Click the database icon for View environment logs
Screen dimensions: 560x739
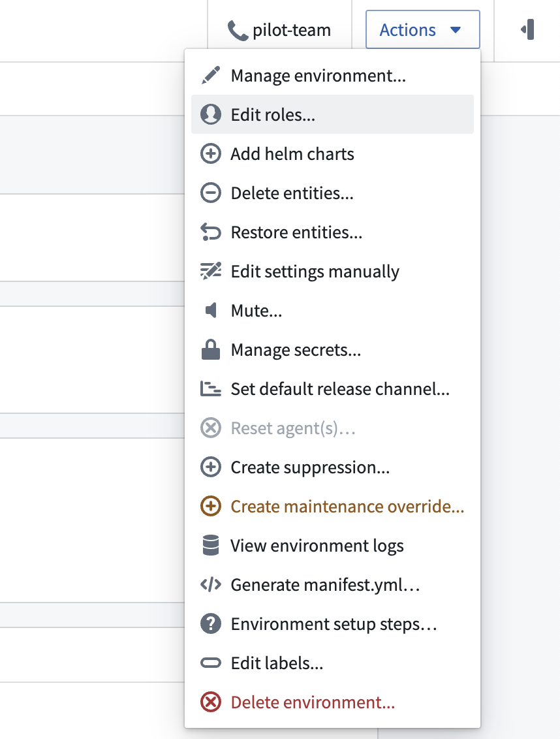[210, 545]
